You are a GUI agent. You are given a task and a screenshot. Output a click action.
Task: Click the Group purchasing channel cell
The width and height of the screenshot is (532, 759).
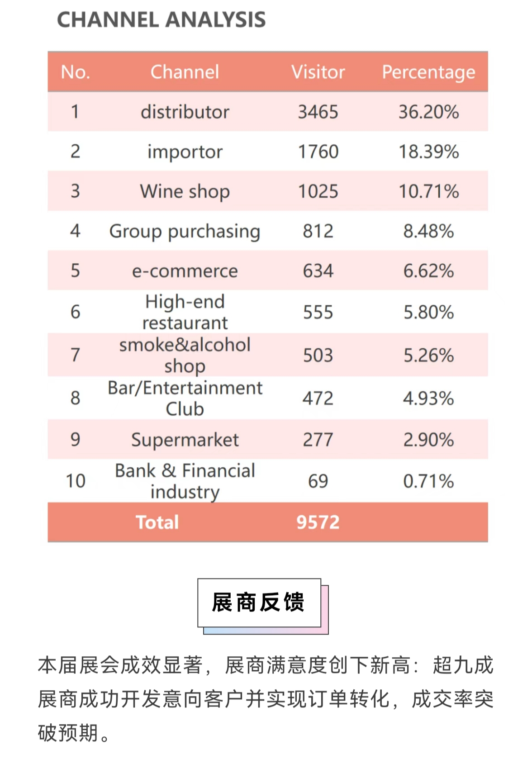click(x=185, y=232)
